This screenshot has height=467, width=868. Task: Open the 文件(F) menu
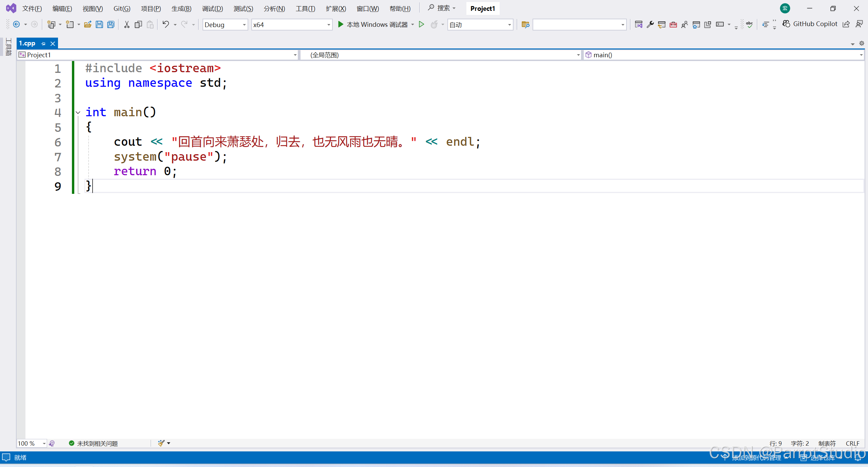[x=32, y=8]
